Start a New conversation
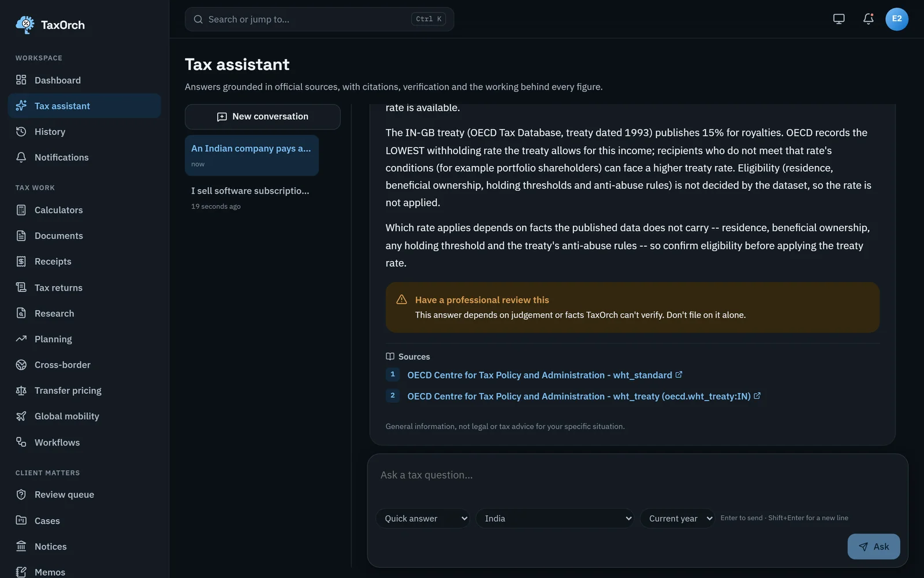 point(263,117)
